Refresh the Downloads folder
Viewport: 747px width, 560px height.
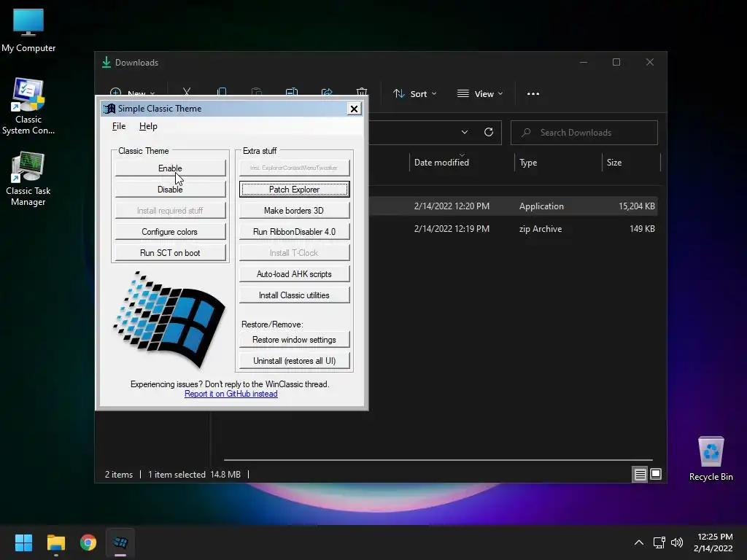click(x=488, y=133)
